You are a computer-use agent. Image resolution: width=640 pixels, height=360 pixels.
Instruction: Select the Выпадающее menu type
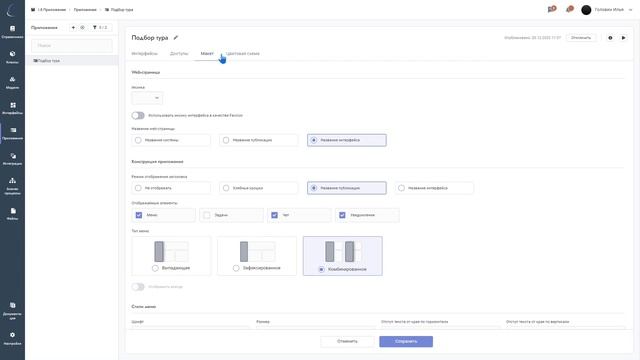(155, 268)
